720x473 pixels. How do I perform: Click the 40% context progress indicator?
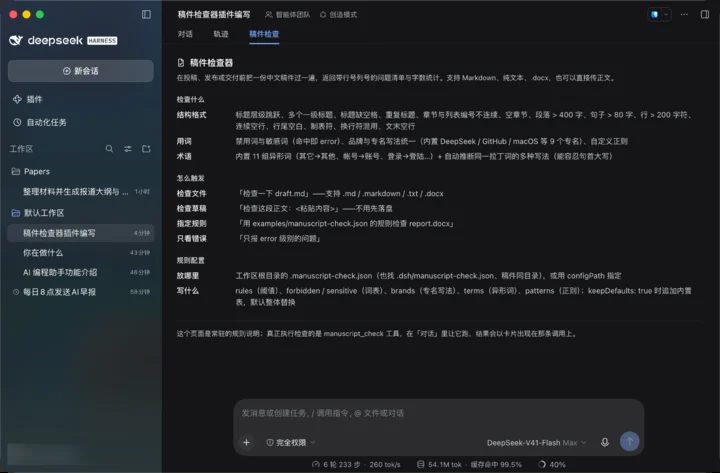(552, 465)
